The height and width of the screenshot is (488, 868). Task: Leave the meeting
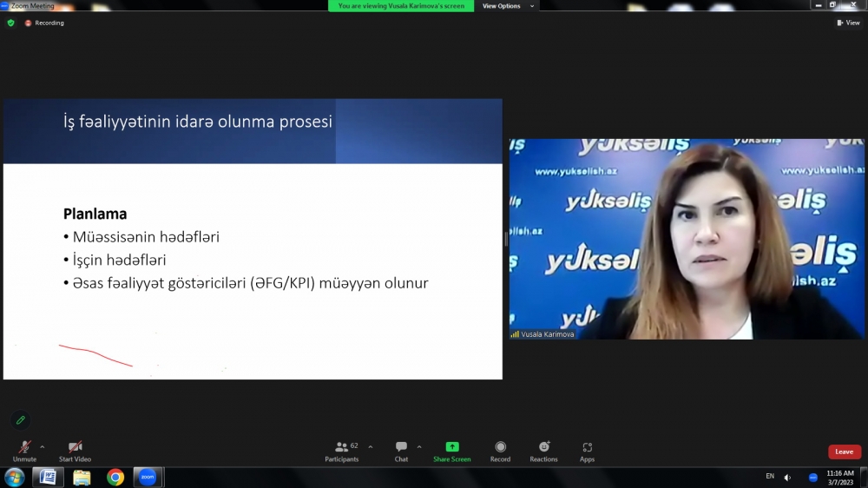pos(844,452)
